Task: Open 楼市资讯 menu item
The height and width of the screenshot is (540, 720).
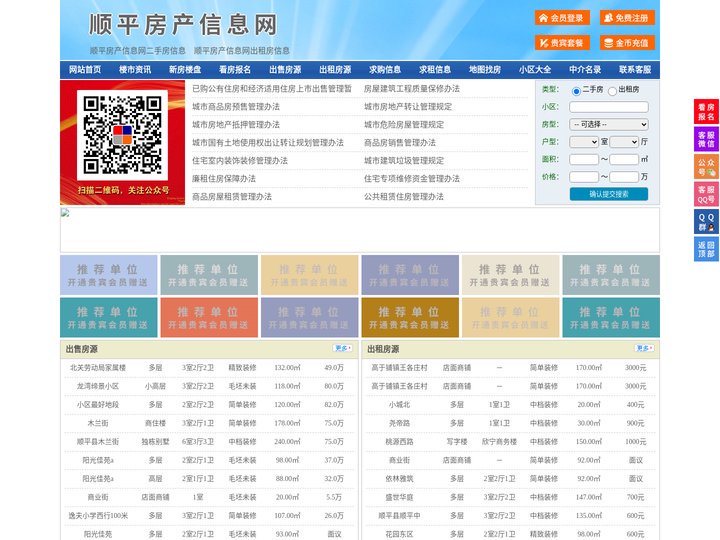Action: point(135,70)
